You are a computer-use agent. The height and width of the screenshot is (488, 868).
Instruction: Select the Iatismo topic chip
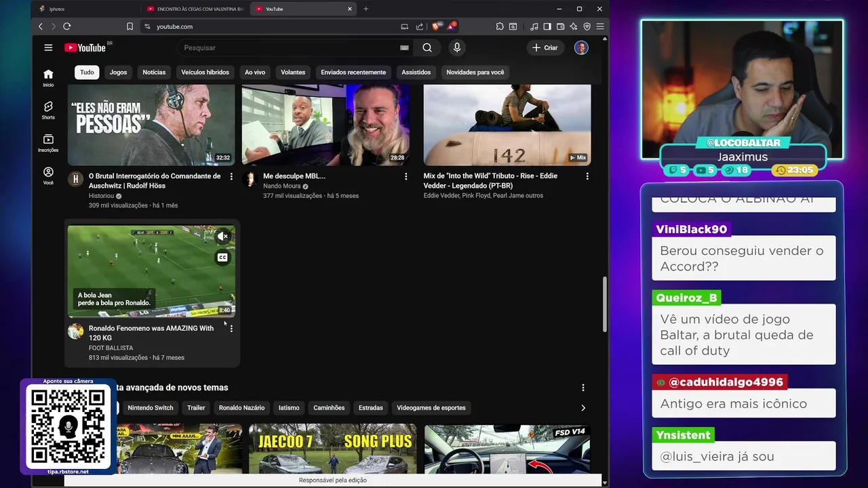pos(289,408)
